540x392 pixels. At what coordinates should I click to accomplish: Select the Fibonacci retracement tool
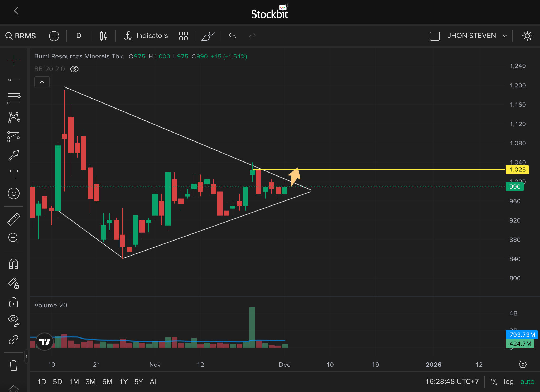(13, 99)
